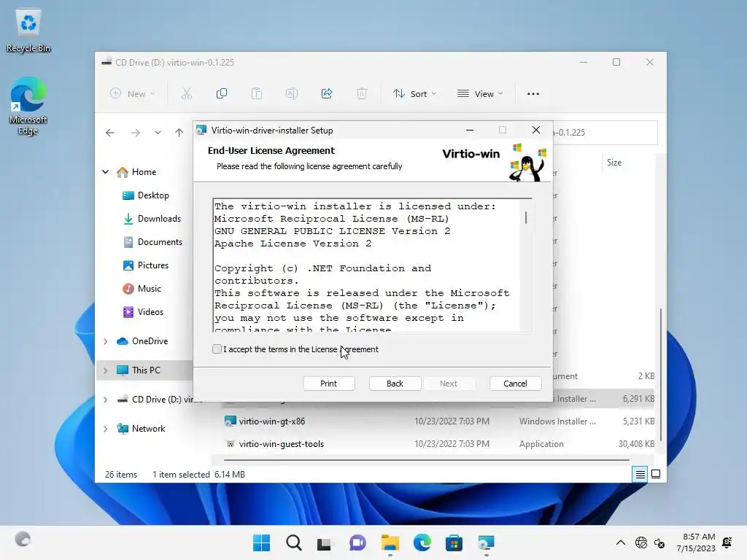Screen dimensions: 747x560
Task: Accept the license agreement terms checkbox
Action: 217,349
